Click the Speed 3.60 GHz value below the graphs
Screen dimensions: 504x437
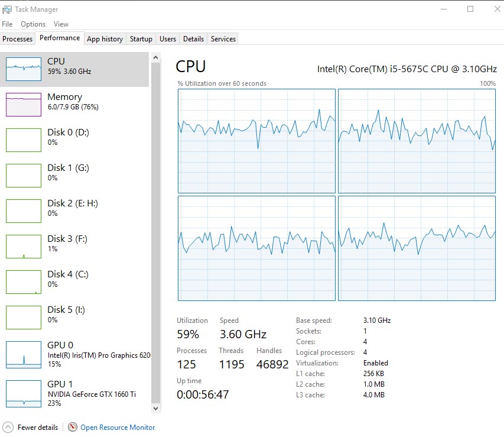pos(243,334)
